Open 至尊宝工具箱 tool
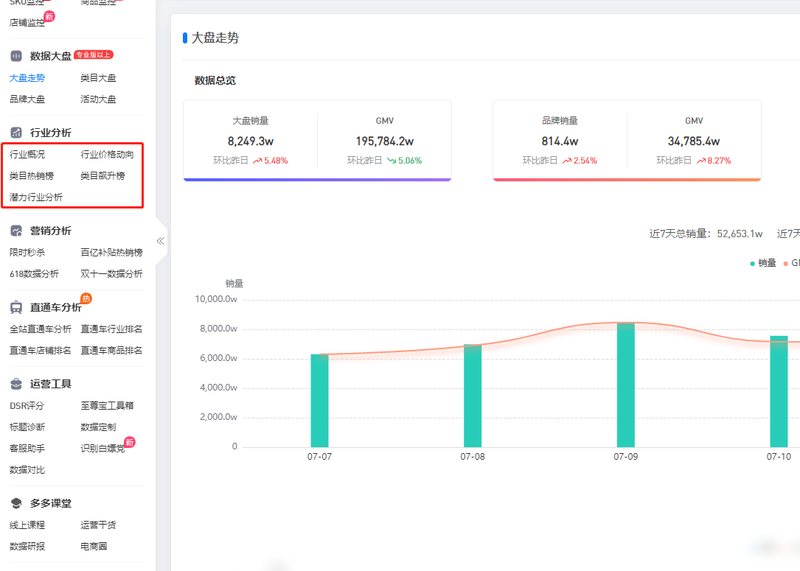This screenshot has height=571, width=800. (107, 406)
